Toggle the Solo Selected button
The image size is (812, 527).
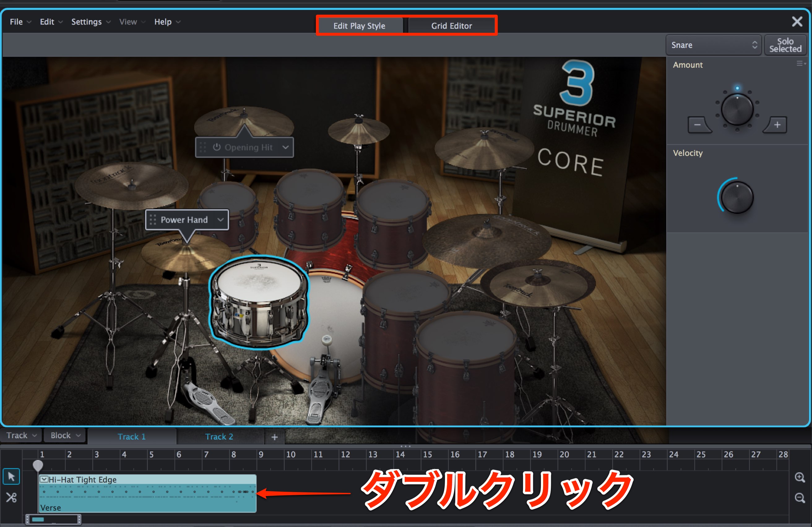pyautogui.click(x=785, y=45)
